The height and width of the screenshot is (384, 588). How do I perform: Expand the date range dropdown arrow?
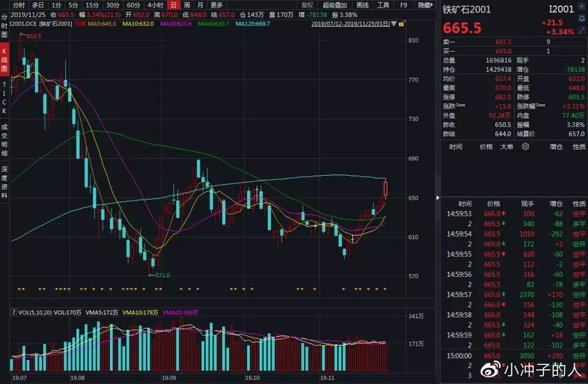tap(394, 24)
